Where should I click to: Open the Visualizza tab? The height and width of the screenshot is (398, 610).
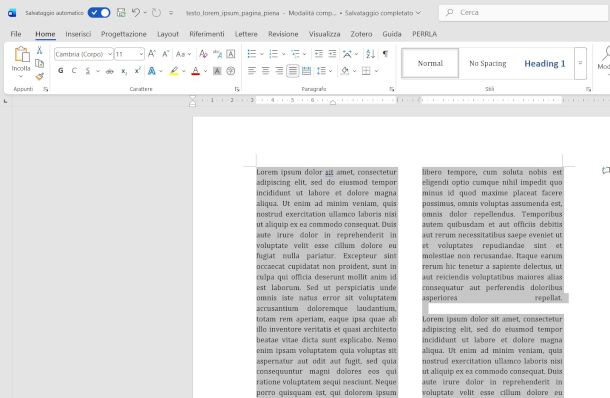pyautogui.click(x=324, y=34)
